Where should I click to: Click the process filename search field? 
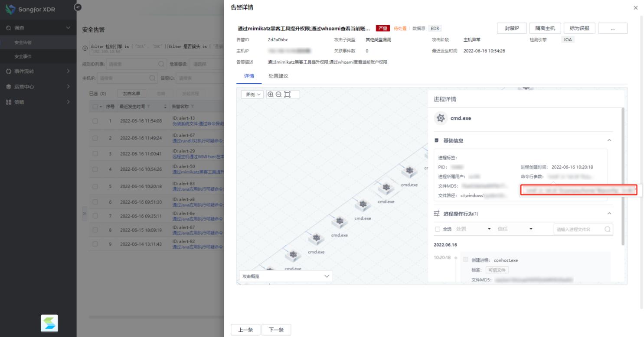tap(579, 229)
